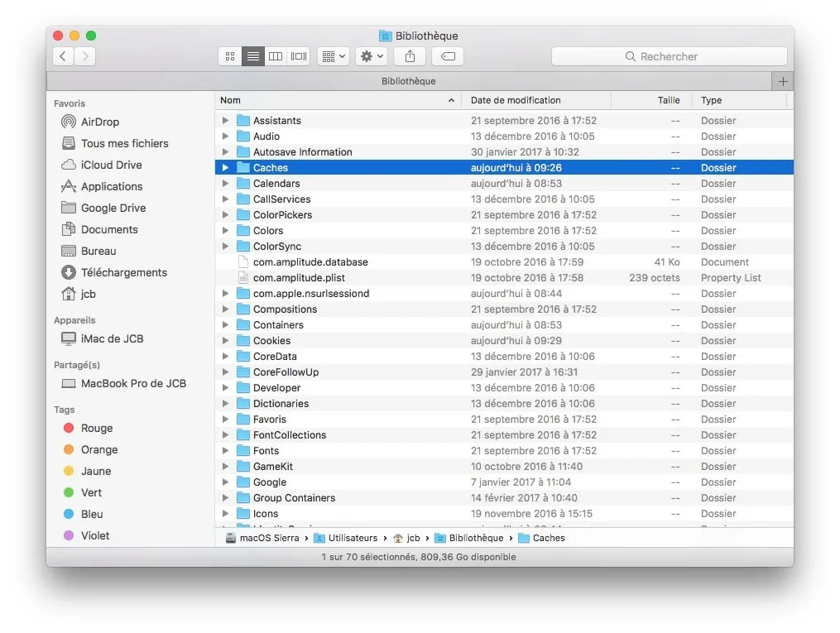Expand the Group Containers folder triangle
The image size is (840, 633).
226,498
